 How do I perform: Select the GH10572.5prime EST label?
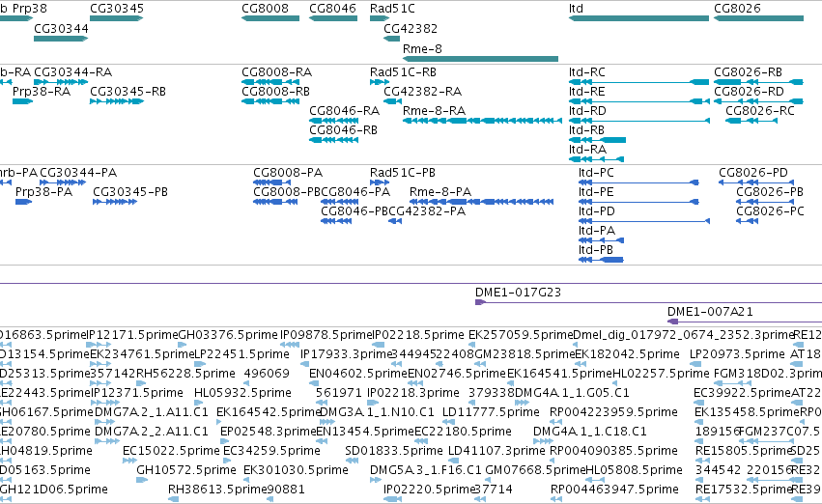click(186, 470)
